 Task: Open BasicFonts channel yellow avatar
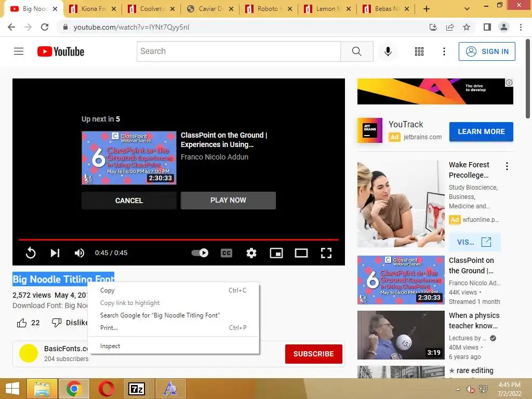[x=29, y=353]
